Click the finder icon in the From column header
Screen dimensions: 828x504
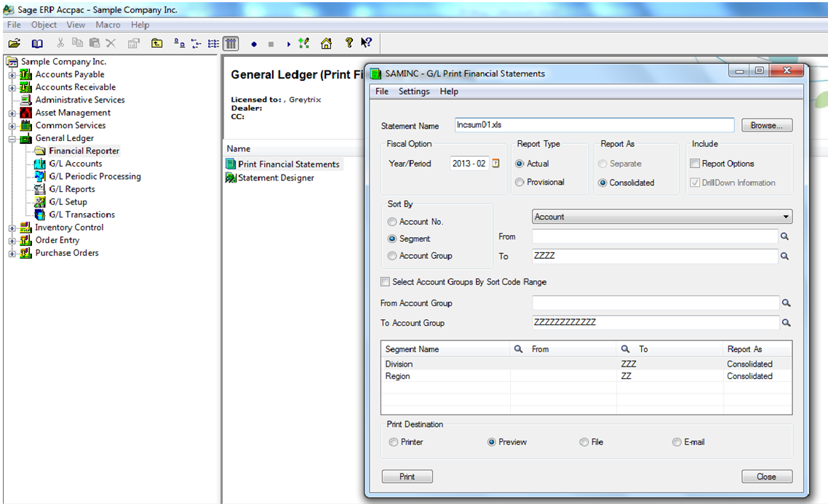519,349
